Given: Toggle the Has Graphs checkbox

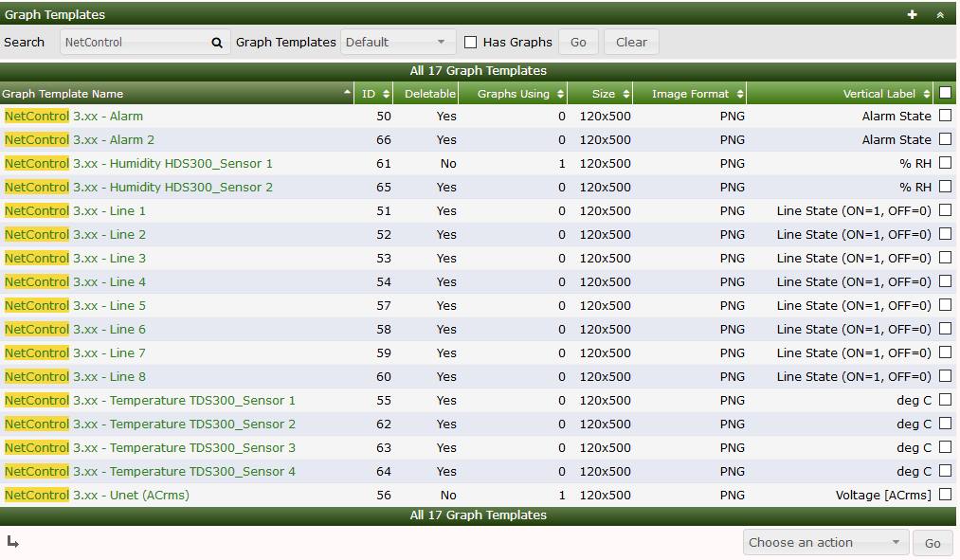Looking at the screenshot, I should [470, 43].
